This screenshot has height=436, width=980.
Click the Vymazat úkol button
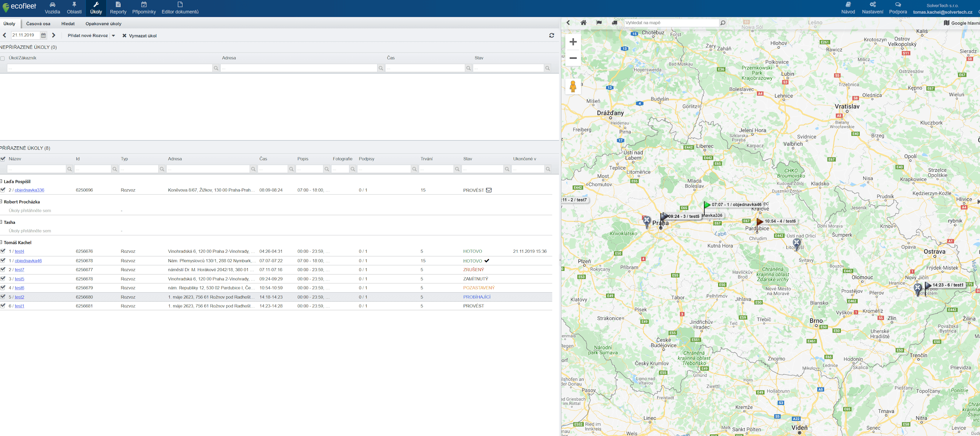point(139,36)
